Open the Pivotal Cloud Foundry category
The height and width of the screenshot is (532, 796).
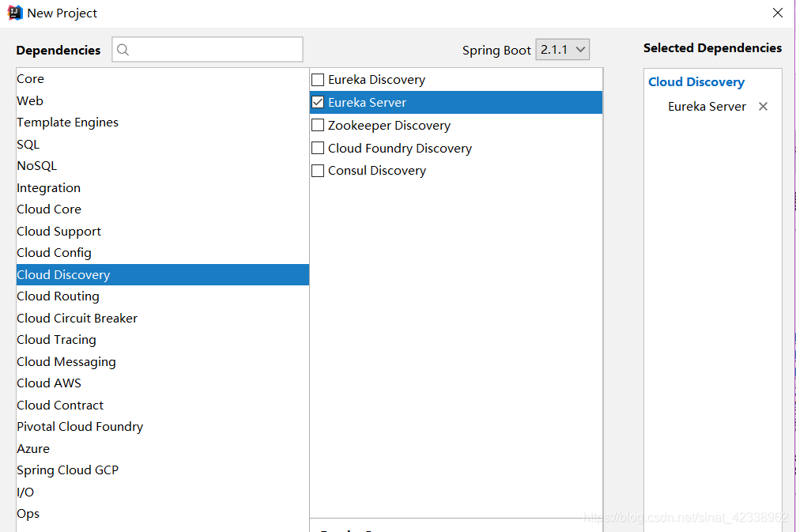click(x=163, y=427)
